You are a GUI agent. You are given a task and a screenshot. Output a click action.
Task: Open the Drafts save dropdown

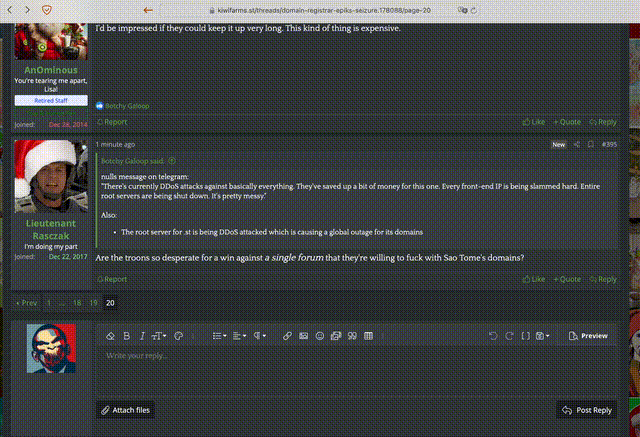[x=542, y=336]
